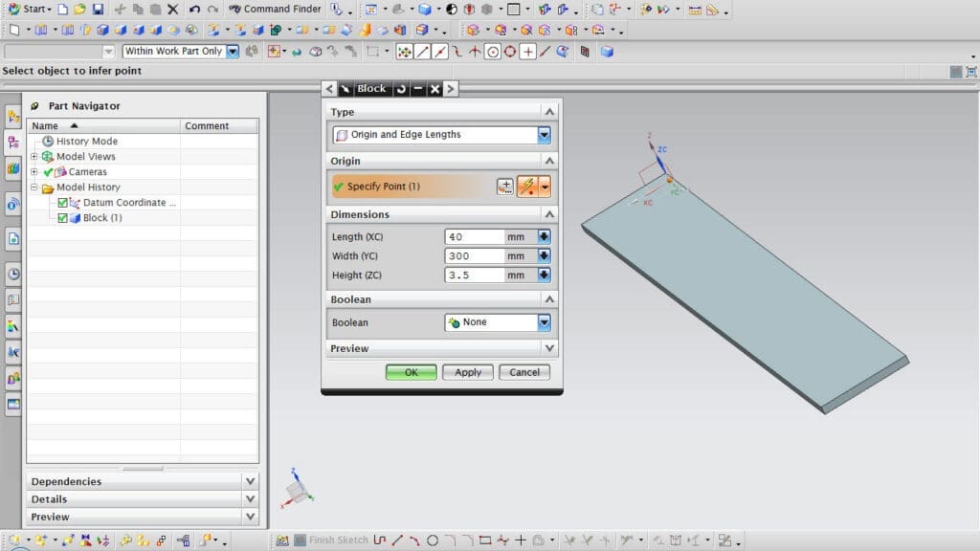Uncheck the Block (1) feature checkbox

63,218
